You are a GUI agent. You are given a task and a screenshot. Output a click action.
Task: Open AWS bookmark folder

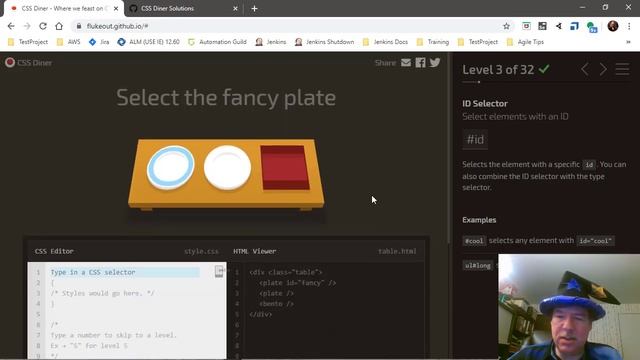69,42
